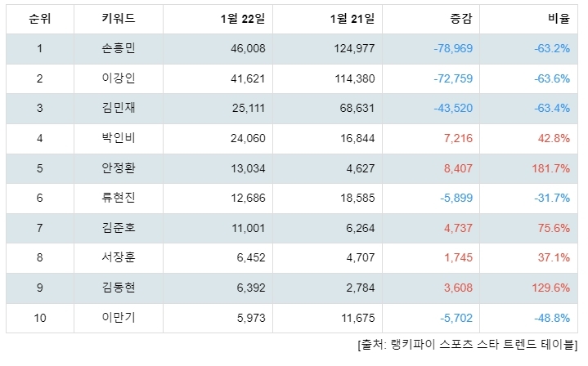Select the 1월 21일 column header
588x366 pixels.
pos(352,18)
